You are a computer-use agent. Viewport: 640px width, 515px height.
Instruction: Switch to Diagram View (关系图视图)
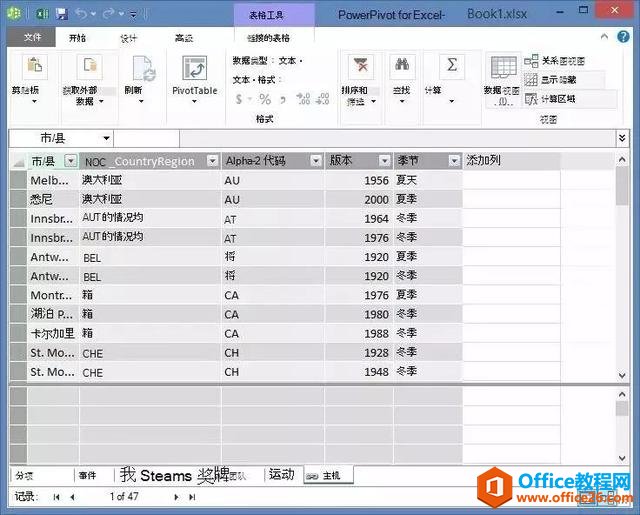coord(555,61)
